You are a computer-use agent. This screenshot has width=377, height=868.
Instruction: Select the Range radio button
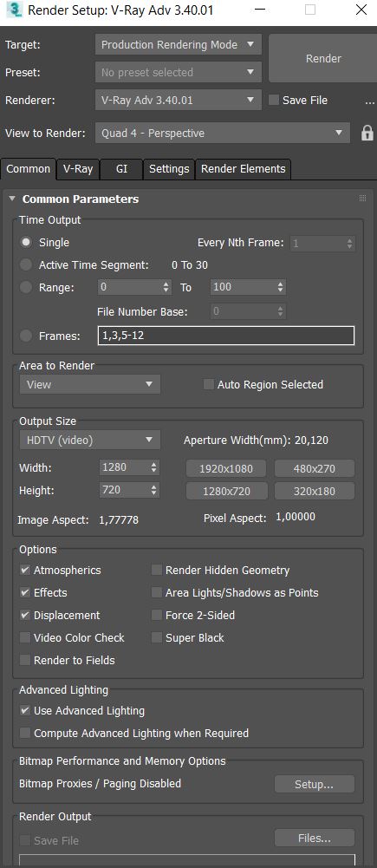coord(26,287)
